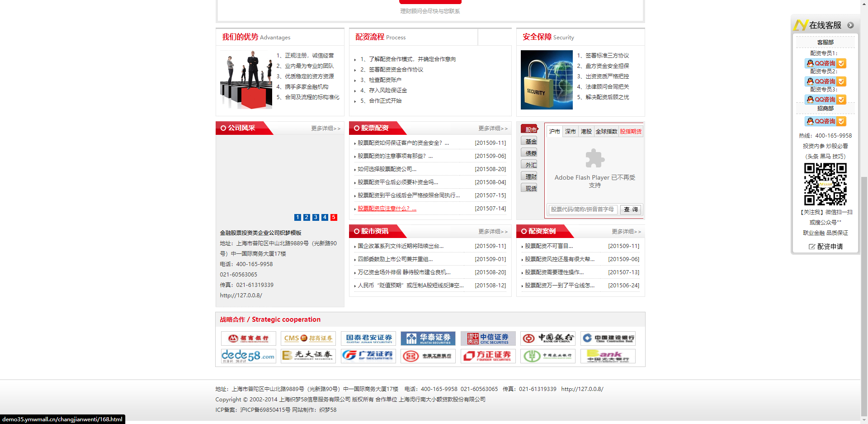
Task: Click the dede58.com logo
Action: pos(248,356)
